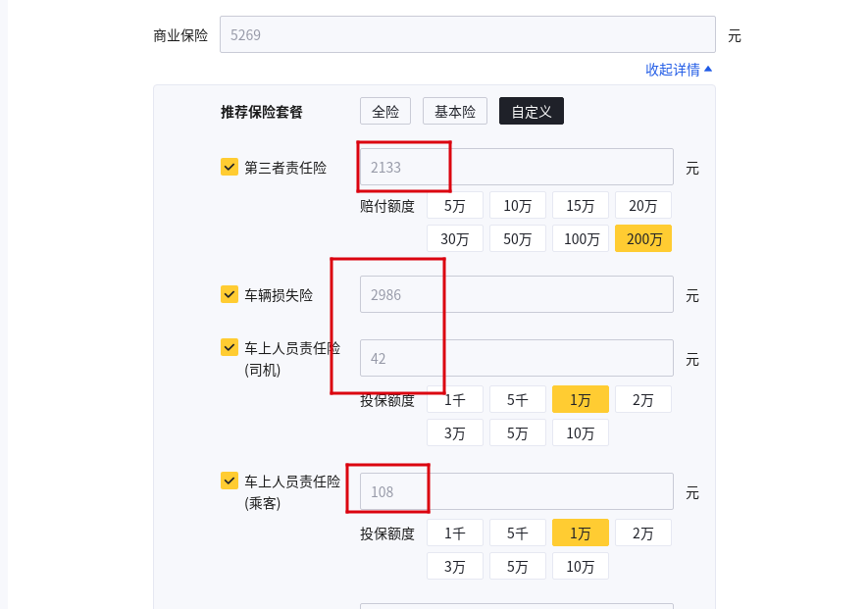
Task: Select the 全险 package tab
Action: tap(385, 112)
